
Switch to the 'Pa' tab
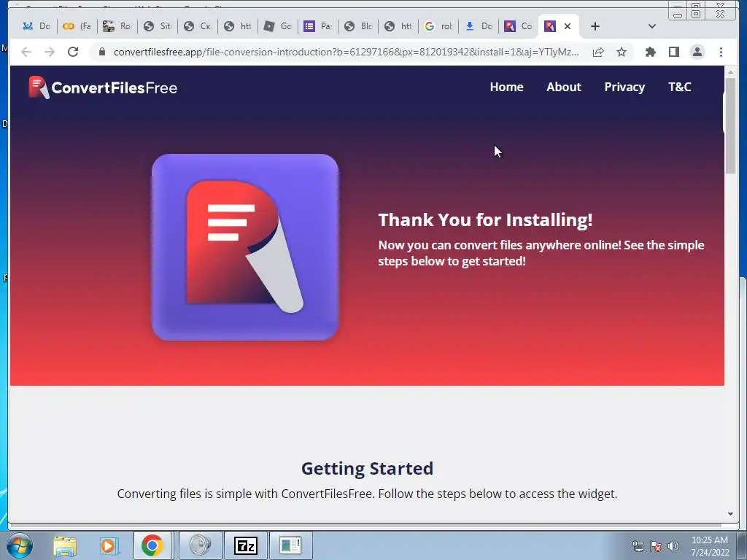click(x=318, y=26)
